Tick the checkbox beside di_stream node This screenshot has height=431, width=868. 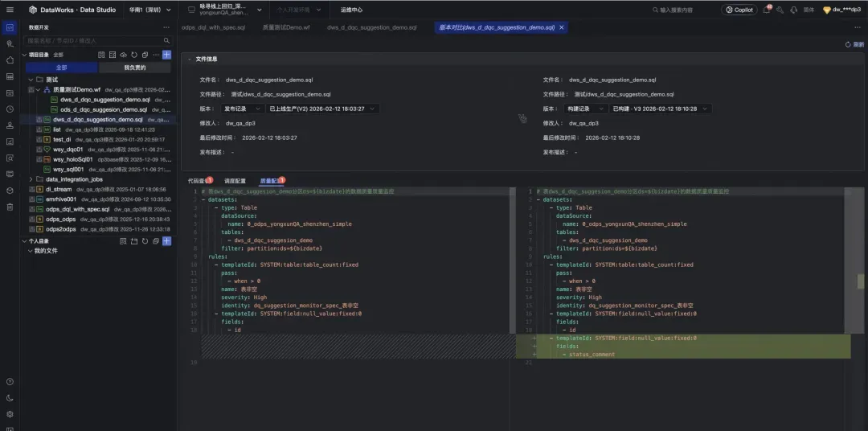[x=31, y=189]
